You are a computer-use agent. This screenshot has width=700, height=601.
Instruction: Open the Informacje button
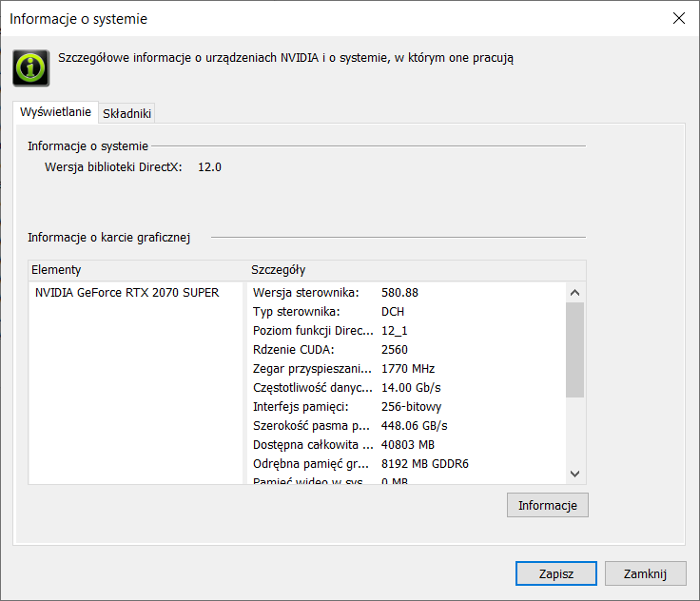tap(547, 505)
